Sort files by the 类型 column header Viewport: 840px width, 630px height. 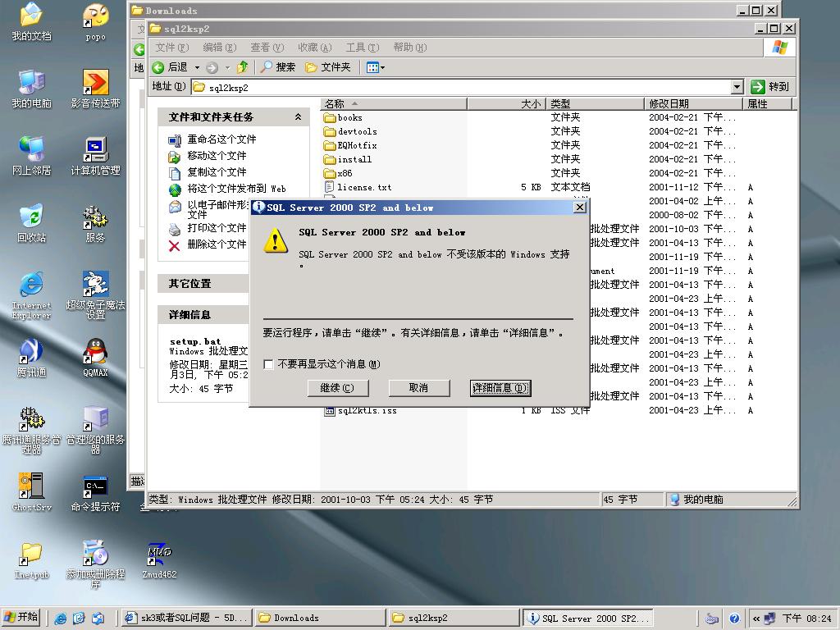(596, 104)
